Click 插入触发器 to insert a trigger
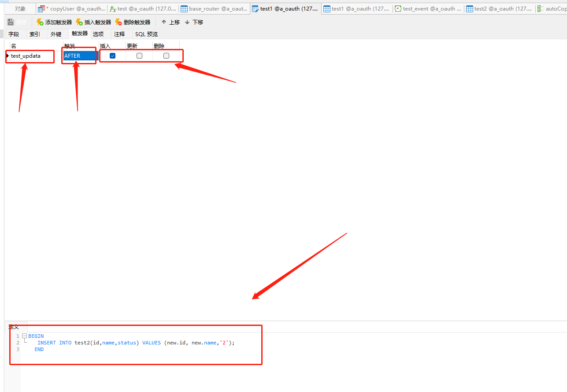567x392 pixels. click(93, 22)
